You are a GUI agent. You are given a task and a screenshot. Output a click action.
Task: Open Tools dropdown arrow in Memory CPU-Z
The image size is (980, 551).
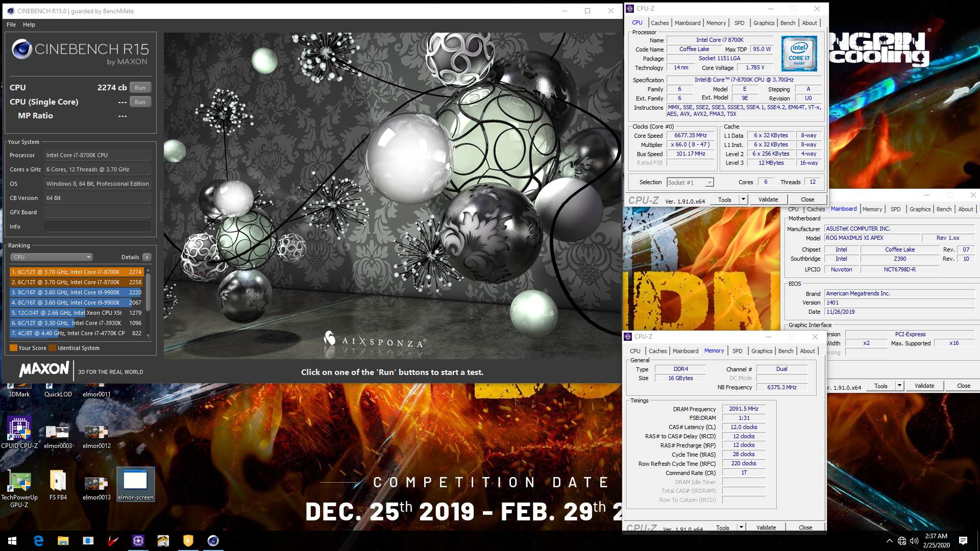point(741,527)
